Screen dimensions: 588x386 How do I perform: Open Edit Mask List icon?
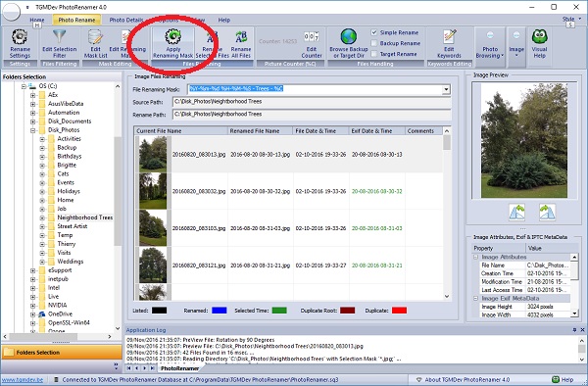(95, 37)
